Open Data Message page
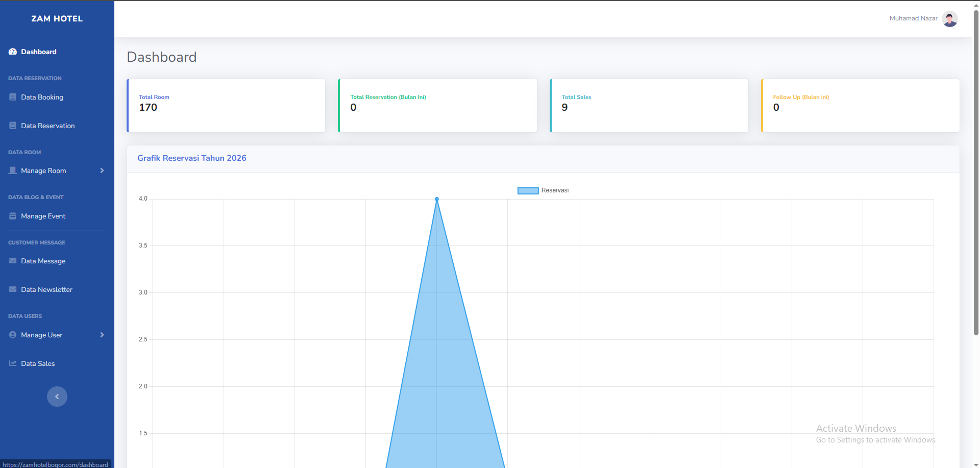The height and width of the screenshot is (468, 980). click(x=57, y=261)
